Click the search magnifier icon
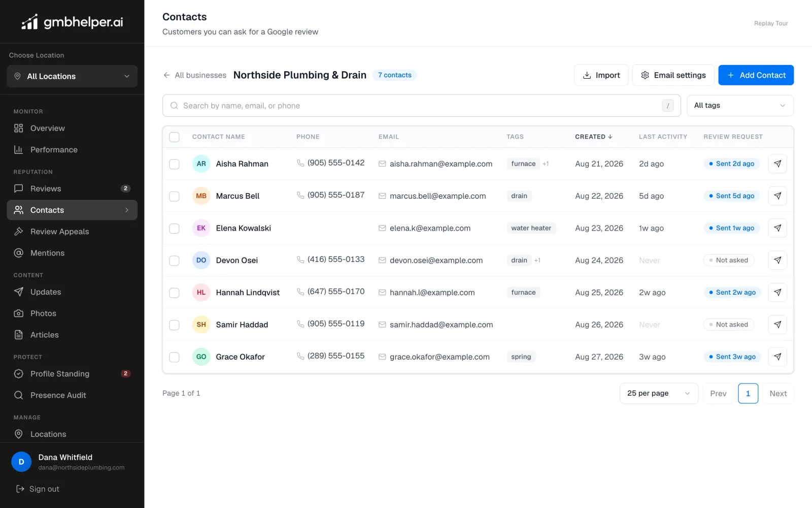The height and width of the screenshot is (508, 812). point(174,106)
